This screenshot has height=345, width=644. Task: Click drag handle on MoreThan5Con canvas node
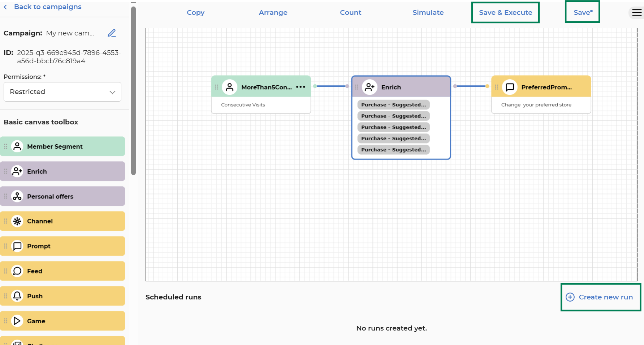(216, 87)
